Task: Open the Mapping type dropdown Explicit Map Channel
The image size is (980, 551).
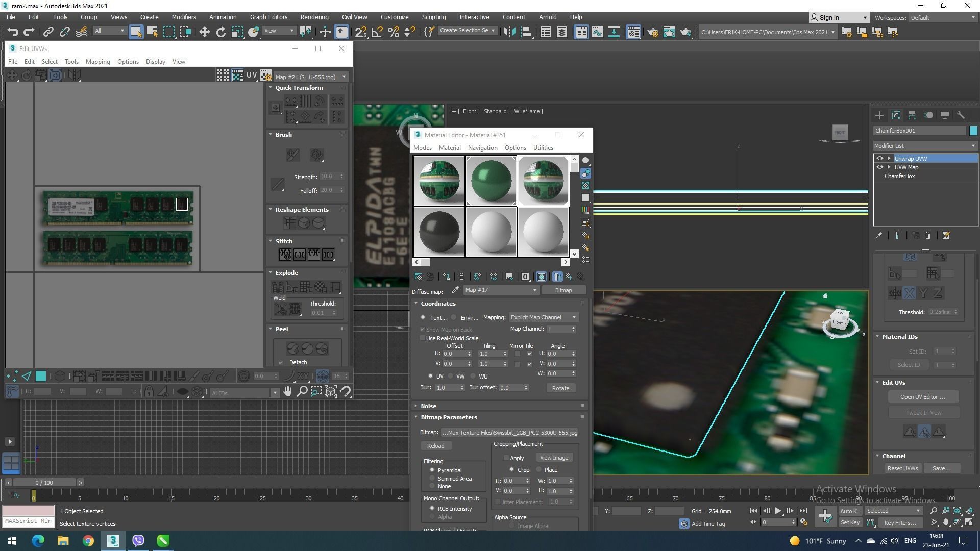Action: (x=543, y=317)
